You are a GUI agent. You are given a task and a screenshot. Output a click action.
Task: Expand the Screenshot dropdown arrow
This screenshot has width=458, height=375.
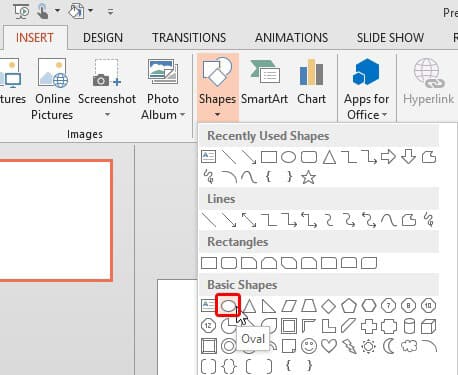[x=107, y=115]
